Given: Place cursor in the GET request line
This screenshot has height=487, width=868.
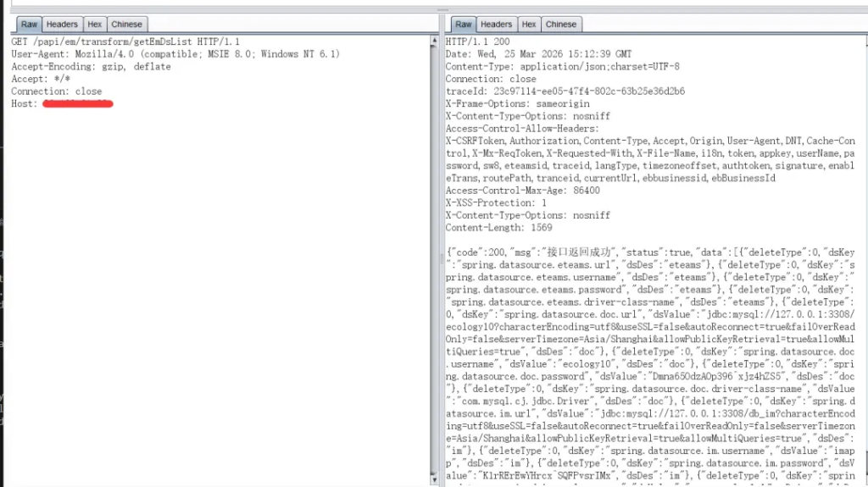Looking at the screenshot, I should point(125,42).
